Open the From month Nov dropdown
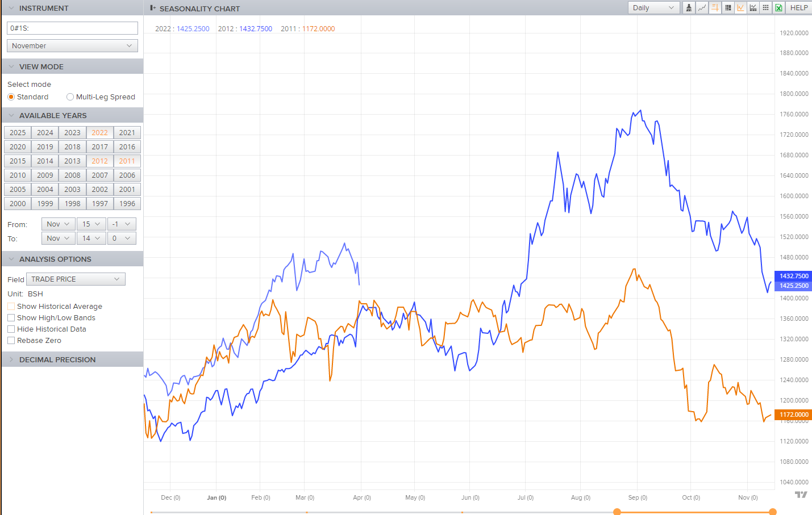Screen dimensions: 812x515 click(58, 224)
